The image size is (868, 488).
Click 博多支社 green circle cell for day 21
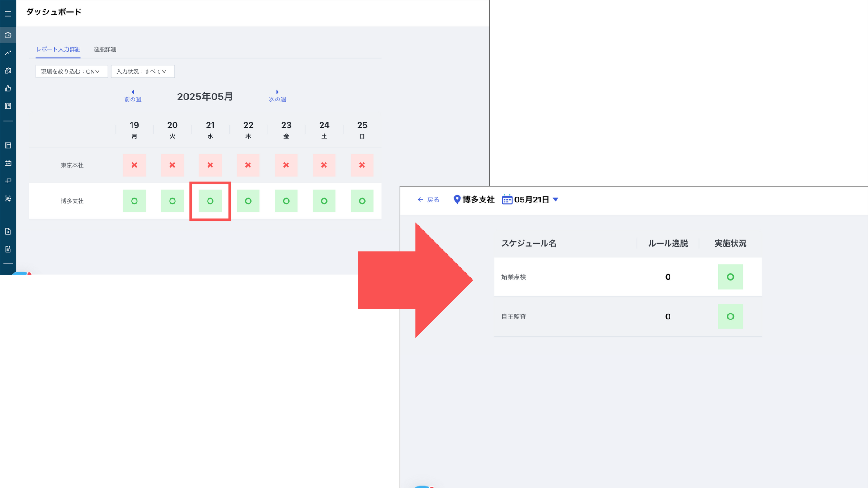pyautogui.click(x=210, y=201)
